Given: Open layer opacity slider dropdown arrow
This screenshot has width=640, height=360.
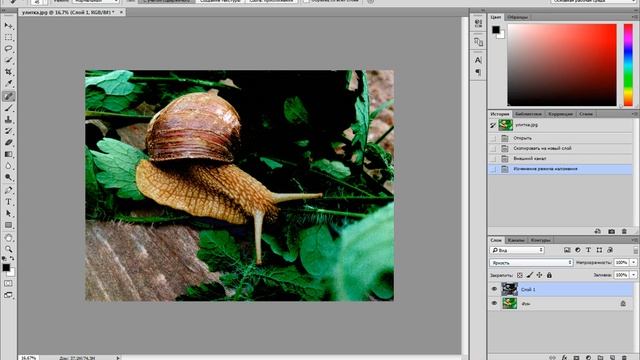Looking at the screenshot, I should pyautogui.click(x=633, y=262).
